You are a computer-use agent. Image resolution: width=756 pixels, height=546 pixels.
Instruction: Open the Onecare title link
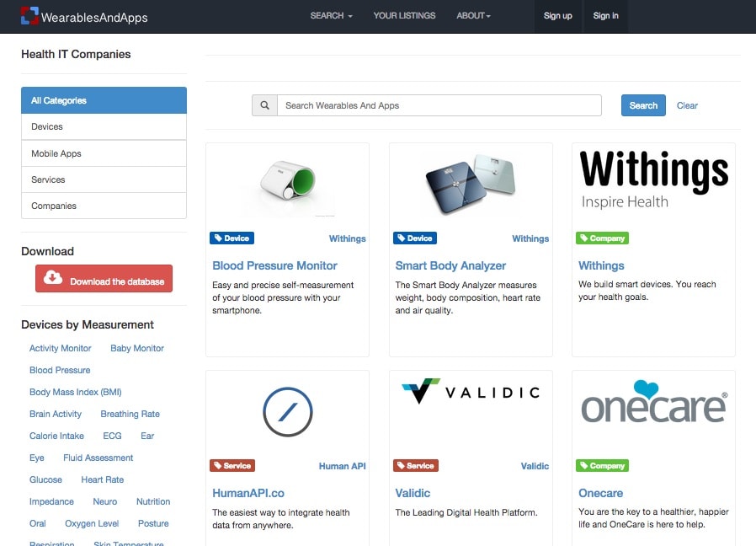tap(601, 493)
